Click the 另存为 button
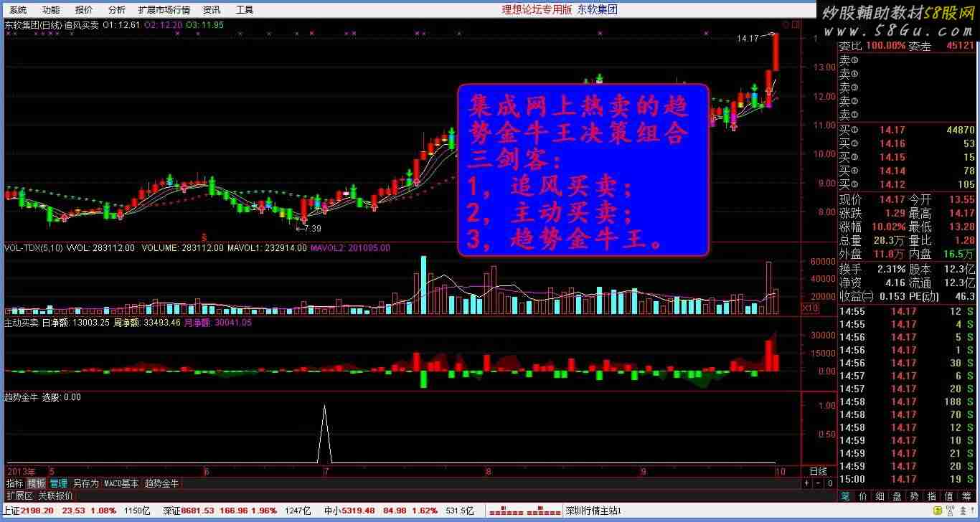The image size is (980, 522). 86,483
